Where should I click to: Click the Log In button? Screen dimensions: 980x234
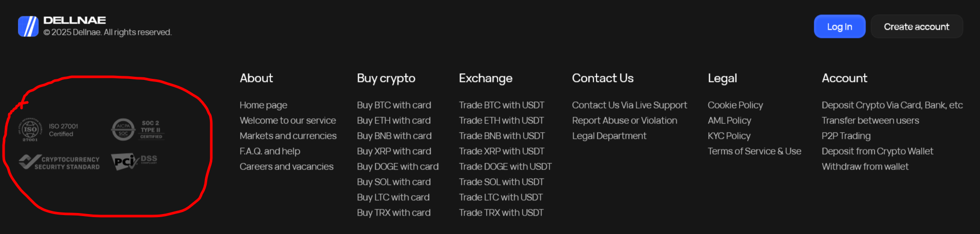[x=839, y=27]
